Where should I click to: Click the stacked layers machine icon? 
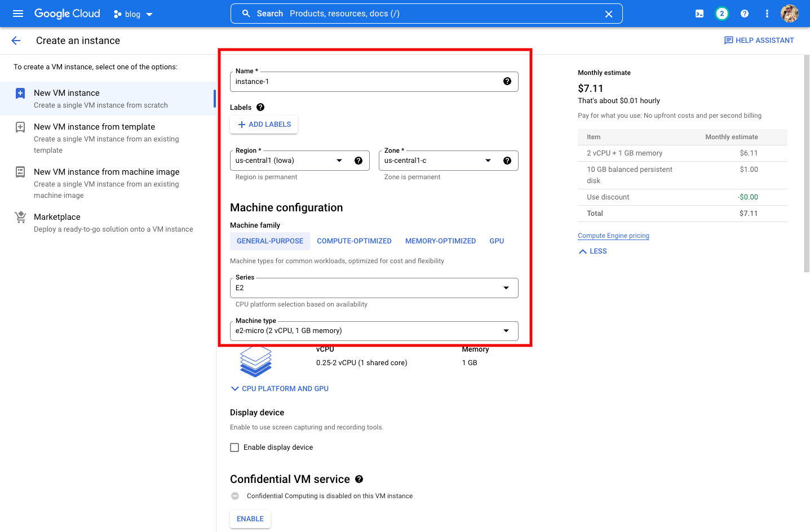click(256, 362)
